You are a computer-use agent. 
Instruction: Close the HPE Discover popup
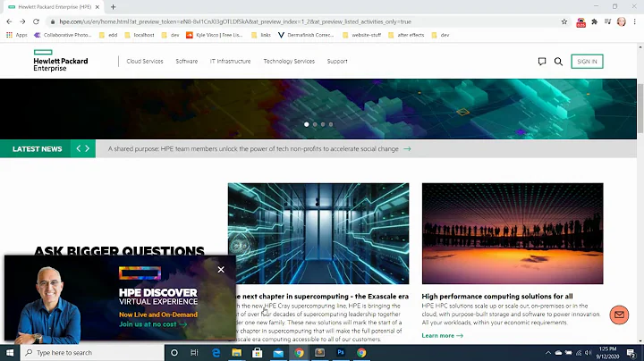click(x=221, y=270)
